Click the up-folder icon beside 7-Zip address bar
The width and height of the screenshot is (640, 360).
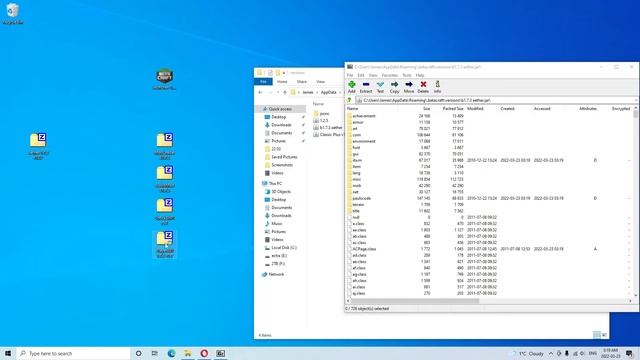pyautogui.click(x=349, y=100)
